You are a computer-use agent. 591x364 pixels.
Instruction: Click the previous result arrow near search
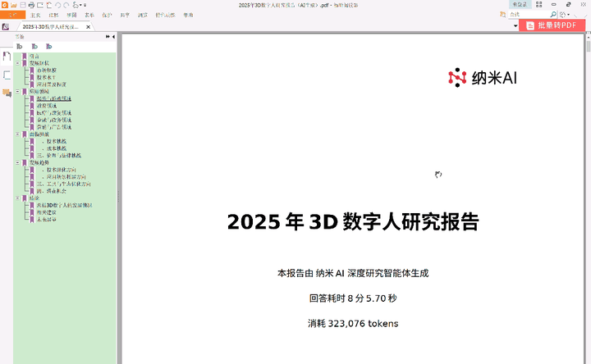coord(575,15)
